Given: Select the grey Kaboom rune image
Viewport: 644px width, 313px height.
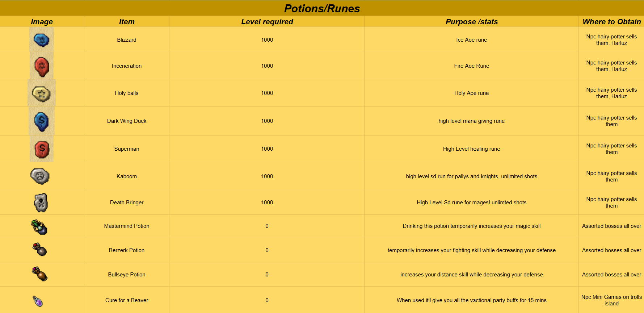Looking at the screenshot, I should click(40, 176).
